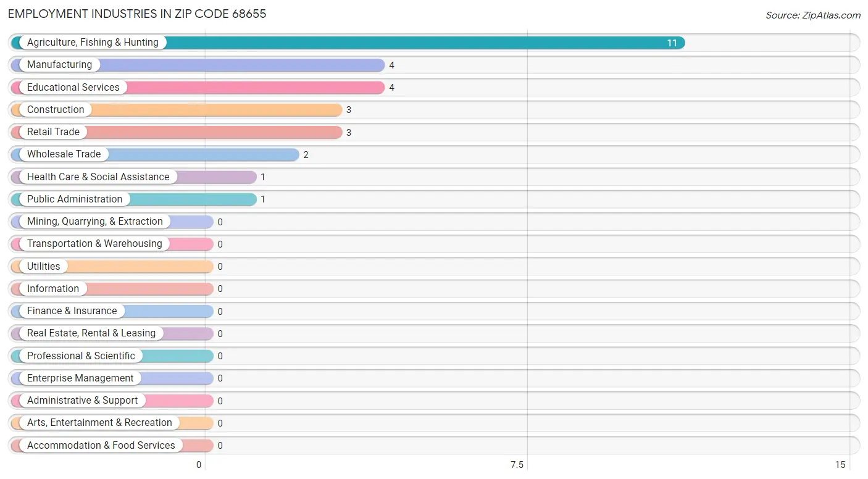Click the 15 axis tick label

[x=840, y=465]
